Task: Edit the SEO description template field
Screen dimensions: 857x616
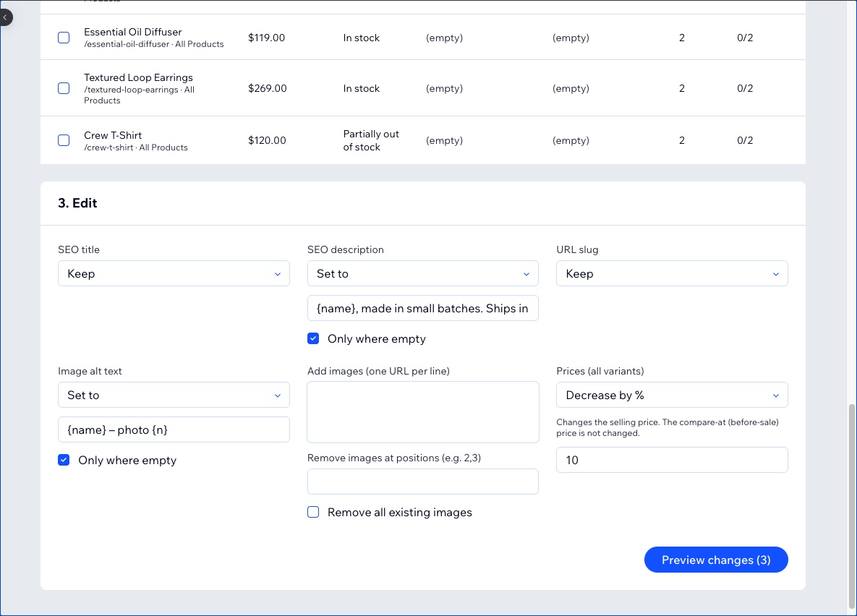Action: 422,308
